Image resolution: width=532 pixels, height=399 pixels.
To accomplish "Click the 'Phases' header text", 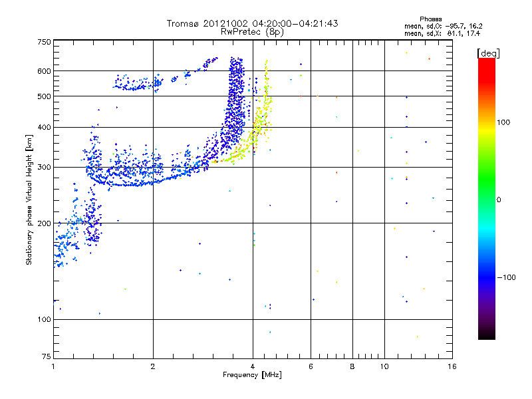I will (x=430, y=19).
